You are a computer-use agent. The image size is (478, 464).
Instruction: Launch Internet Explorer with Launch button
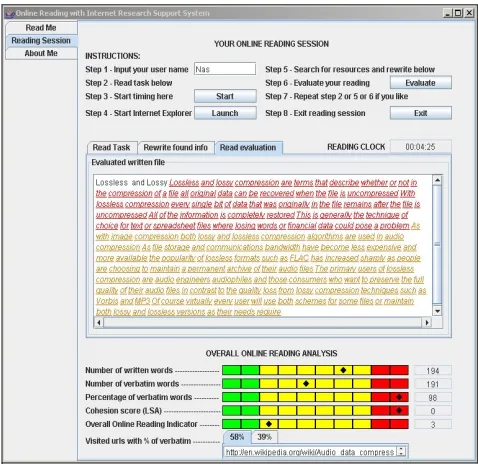click(225, 113)
